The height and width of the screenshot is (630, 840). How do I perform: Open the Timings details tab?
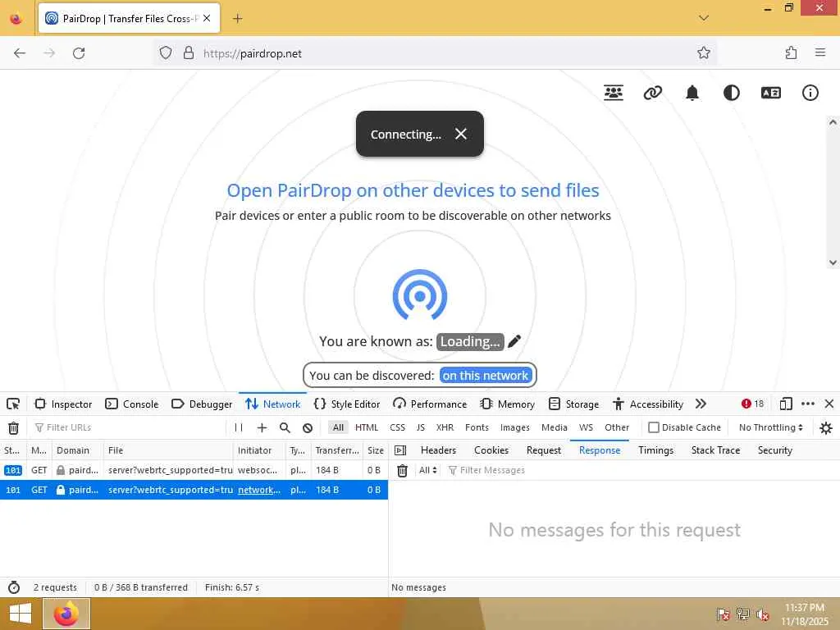point(655,450)
